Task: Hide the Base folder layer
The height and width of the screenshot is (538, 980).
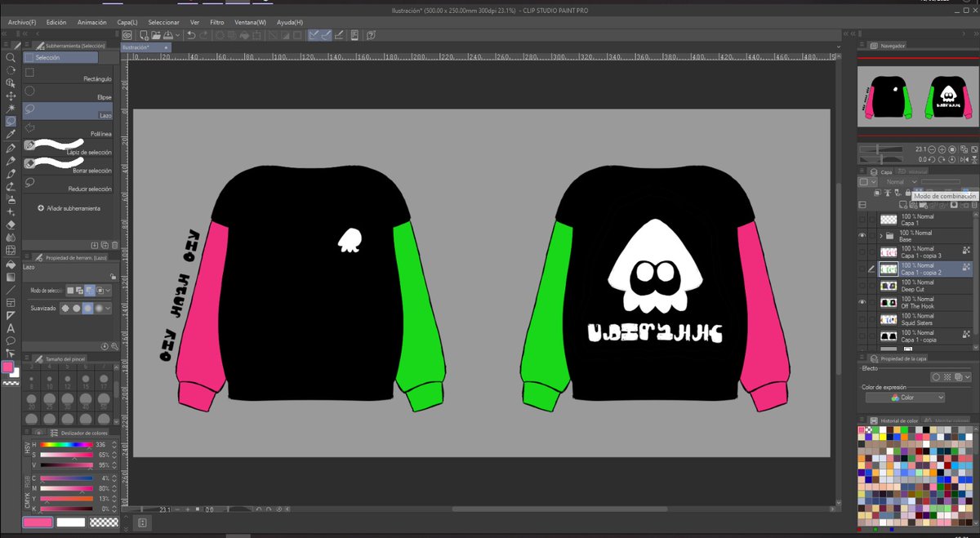Action: point(863,235)
